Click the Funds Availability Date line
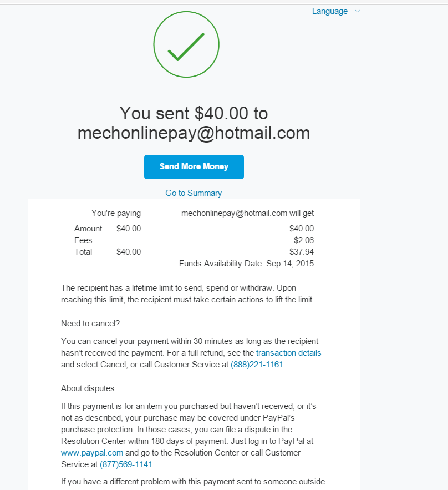The height and width of the screenshot is (490, 448). [x=246, y=264]
